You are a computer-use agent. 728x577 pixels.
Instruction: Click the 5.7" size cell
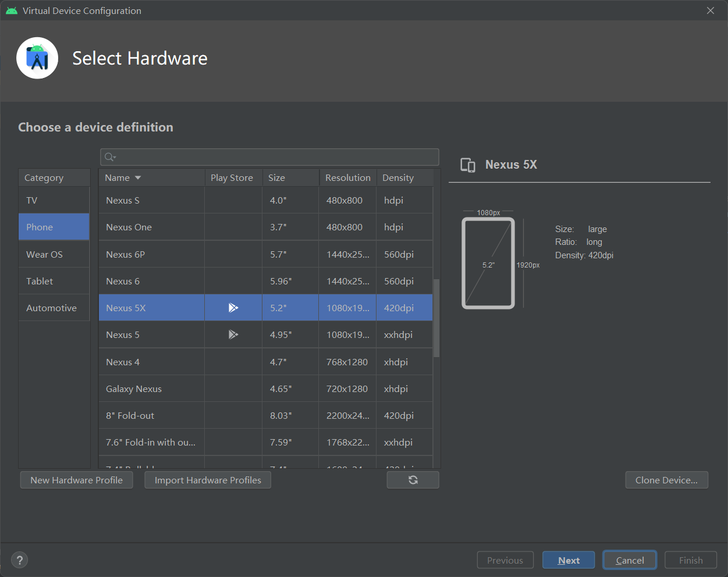pyautogui.click(x=290, y=254)
